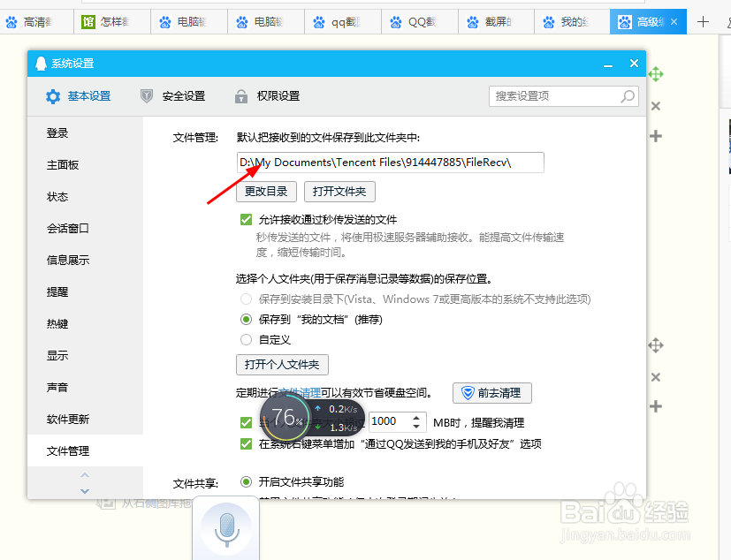This screenshot has width=731, height=560.
Task: Click the QQ penguin icon in title bar
Action: tap(41, 64)
